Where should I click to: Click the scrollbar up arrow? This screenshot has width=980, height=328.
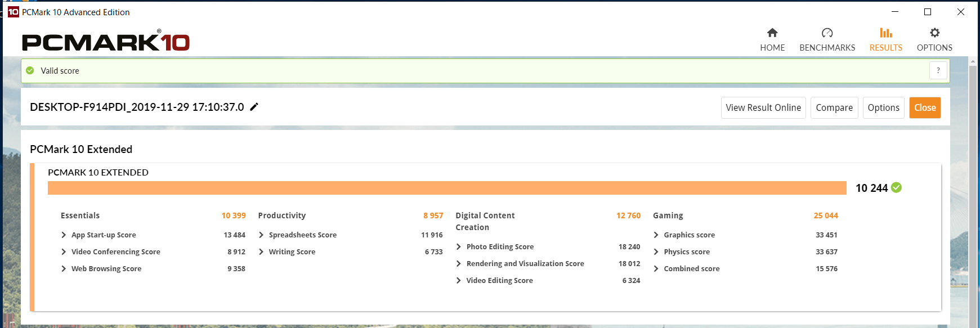point(973,61)
